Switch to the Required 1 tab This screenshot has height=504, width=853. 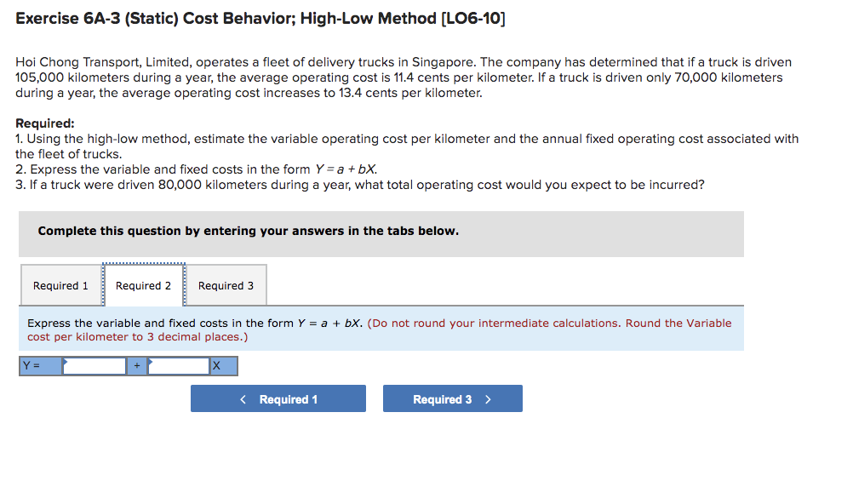click(x=61, y=285)
